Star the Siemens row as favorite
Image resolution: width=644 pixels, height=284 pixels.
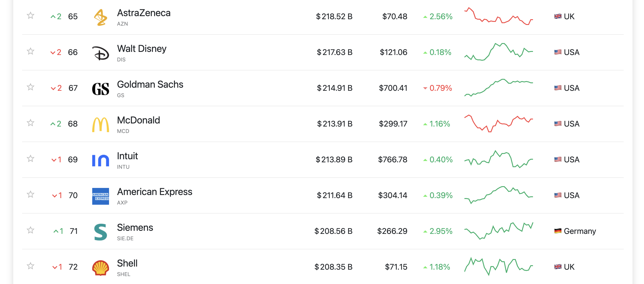31,230
